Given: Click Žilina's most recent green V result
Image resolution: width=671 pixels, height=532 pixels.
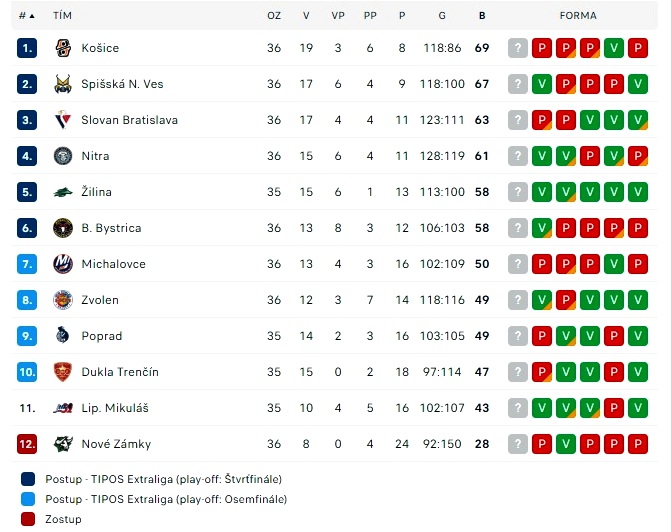Looking at the screenshot, I should 542,192.
